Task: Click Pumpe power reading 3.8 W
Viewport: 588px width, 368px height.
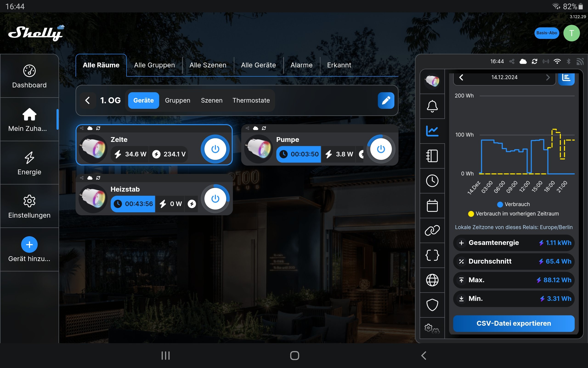Action: [339, 154]
